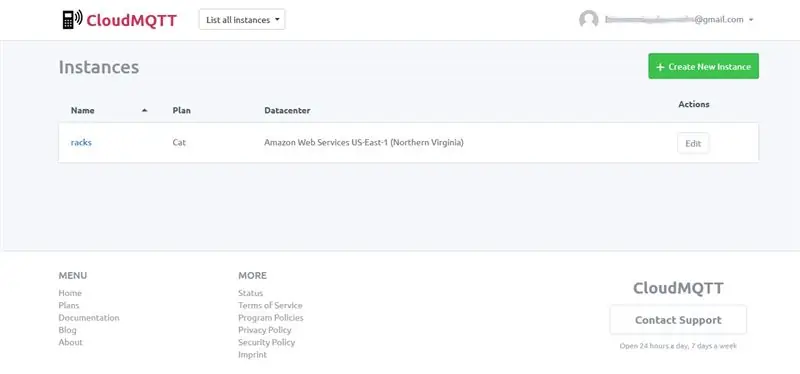Image resolution: width=800 pixels, height=374 pixels.
Task: Check the Status page link
Action: coord(251,293)
